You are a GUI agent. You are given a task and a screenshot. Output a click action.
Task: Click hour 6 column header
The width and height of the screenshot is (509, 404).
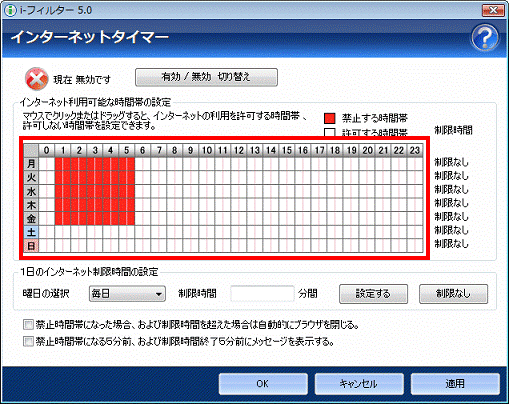(143, 150)
